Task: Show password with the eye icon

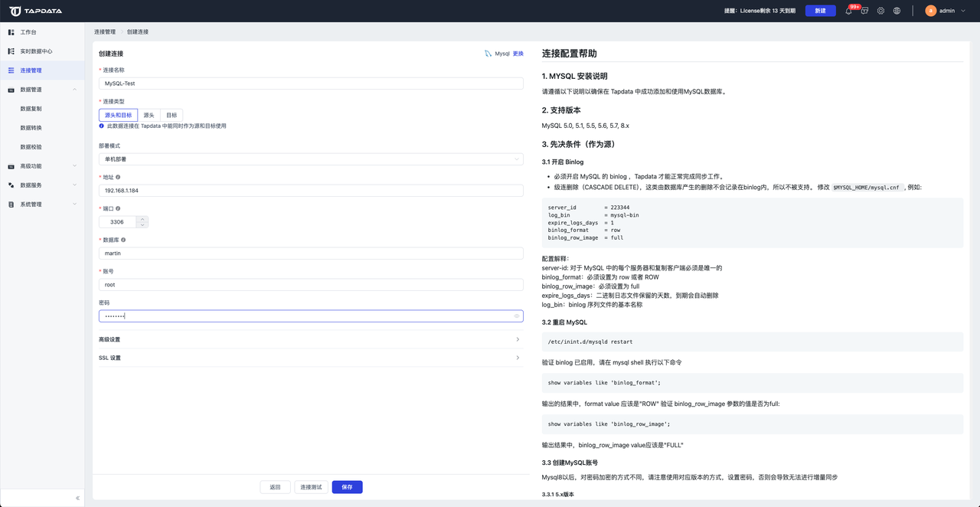Action: pyautogui.click(x=517, y=316)
